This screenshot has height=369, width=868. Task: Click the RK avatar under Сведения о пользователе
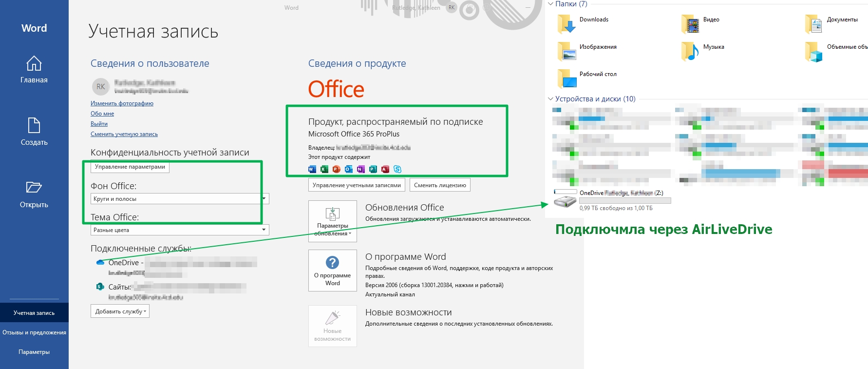click(x=101, y=87)
